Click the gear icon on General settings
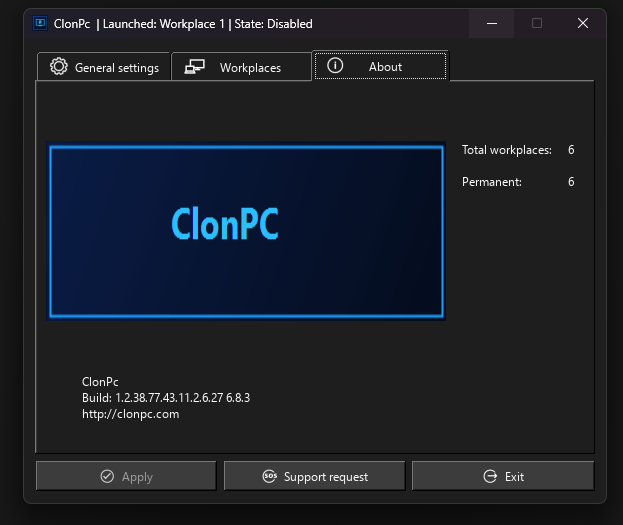This screenshot has width=623, height=525. (x=59, y=67)
